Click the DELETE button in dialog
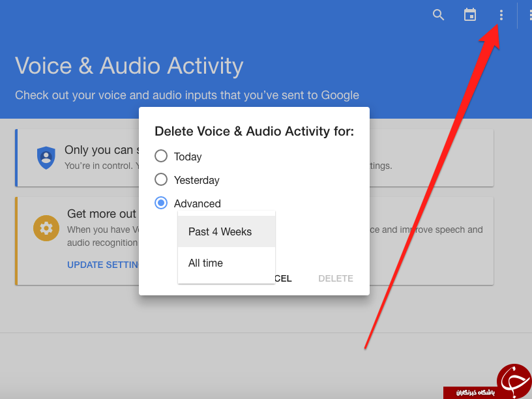The height and width of the screenshot is (399, 532). coord(336,278)
